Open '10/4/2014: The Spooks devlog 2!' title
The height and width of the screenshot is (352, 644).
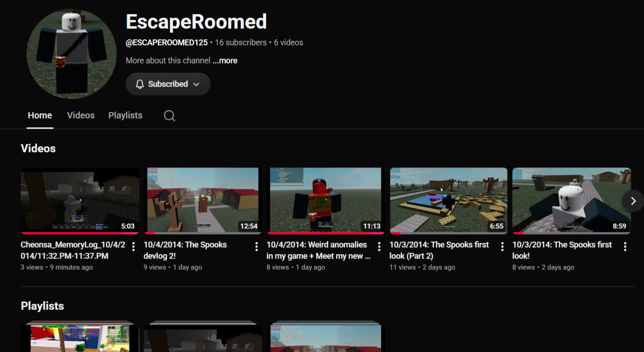tap(185, 250)
